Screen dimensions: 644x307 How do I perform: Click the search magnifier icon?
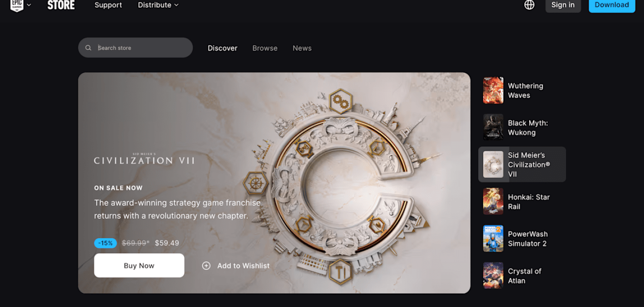pos(88,48)
